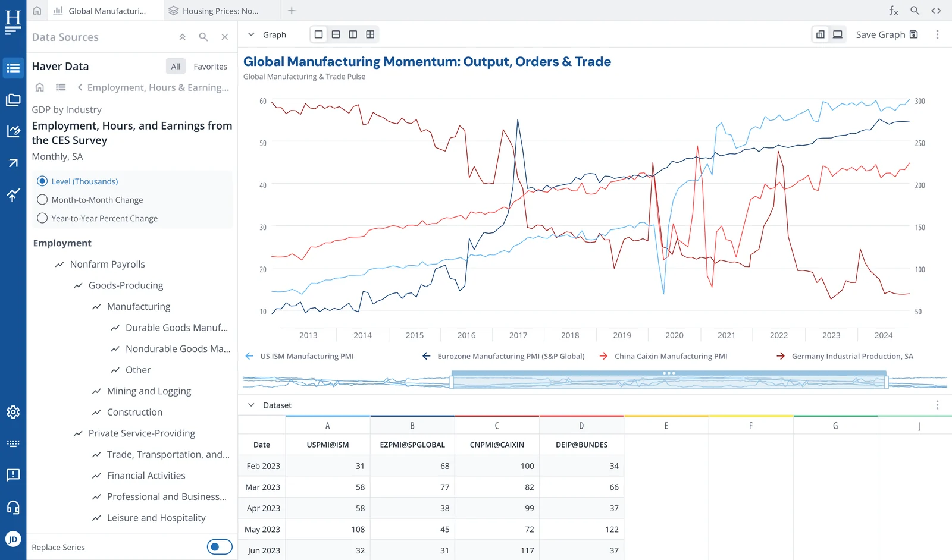Select single-pane graph layout
The image size is (952, 560).
point(319,34)
